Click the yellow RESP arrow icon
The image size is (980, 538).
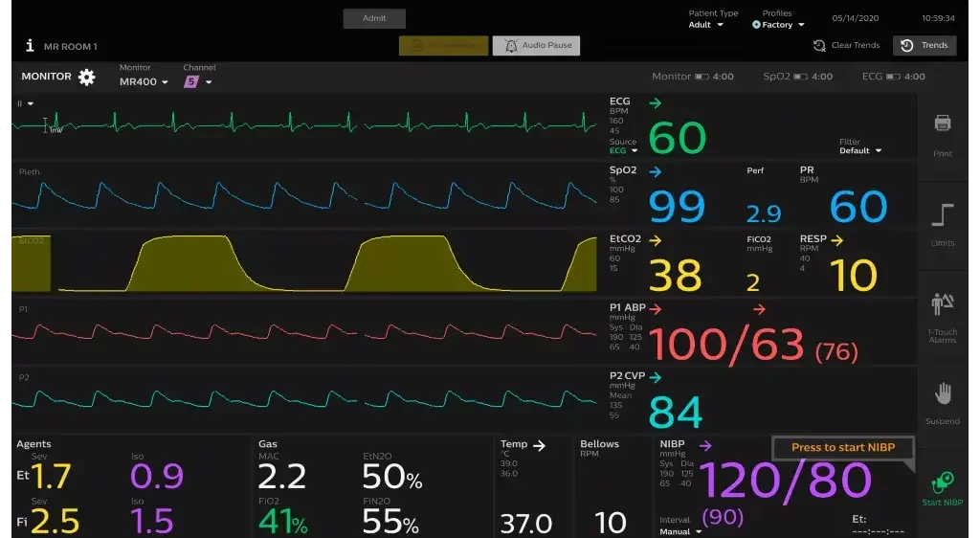tap(836, 239)
